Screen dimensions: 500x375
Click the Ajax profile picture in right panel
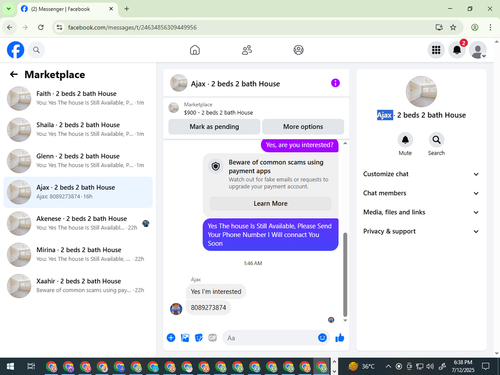click(421, 91)
